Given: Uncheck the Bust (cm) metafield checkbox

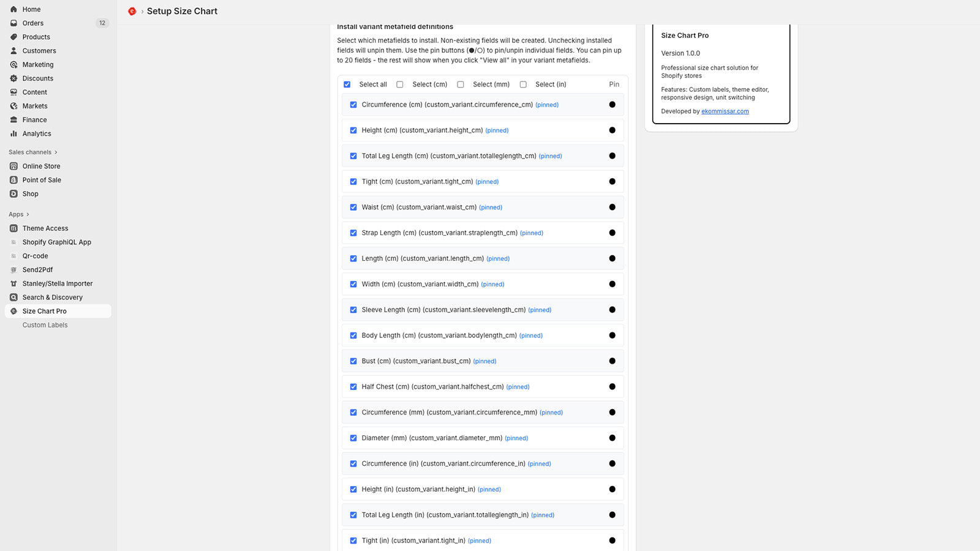Looking at the screenshot, I should tap(353, 361).
